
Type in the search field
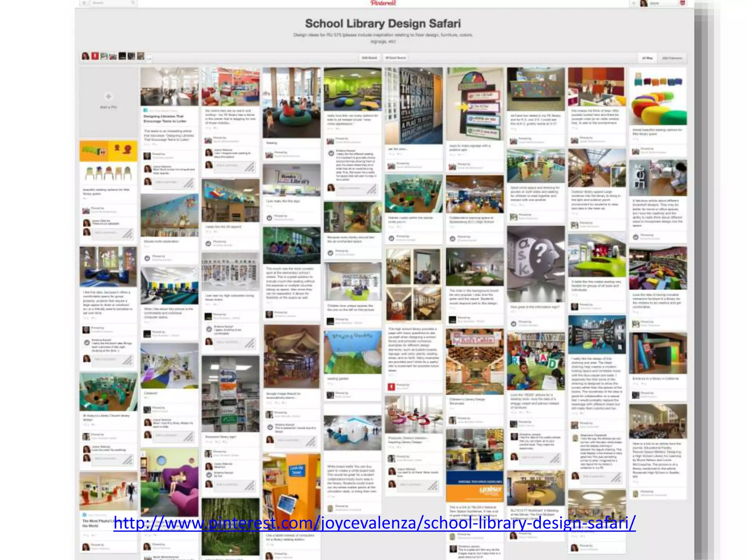[x=109, y=3]
